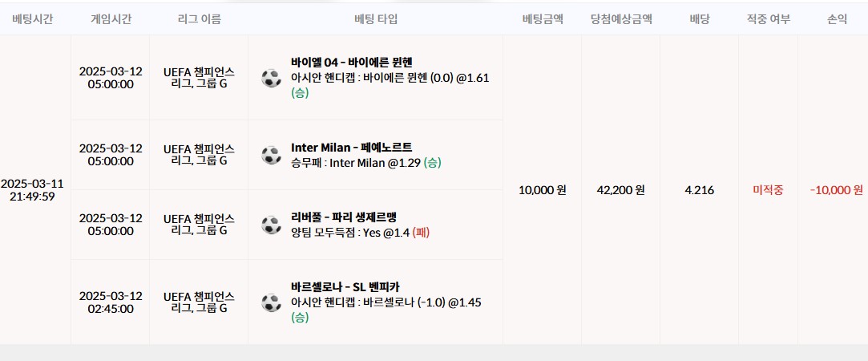Click the soccer ball icon for 바이엘 04 match
This screenshot has height=361, width=868.
coord(271,78)
